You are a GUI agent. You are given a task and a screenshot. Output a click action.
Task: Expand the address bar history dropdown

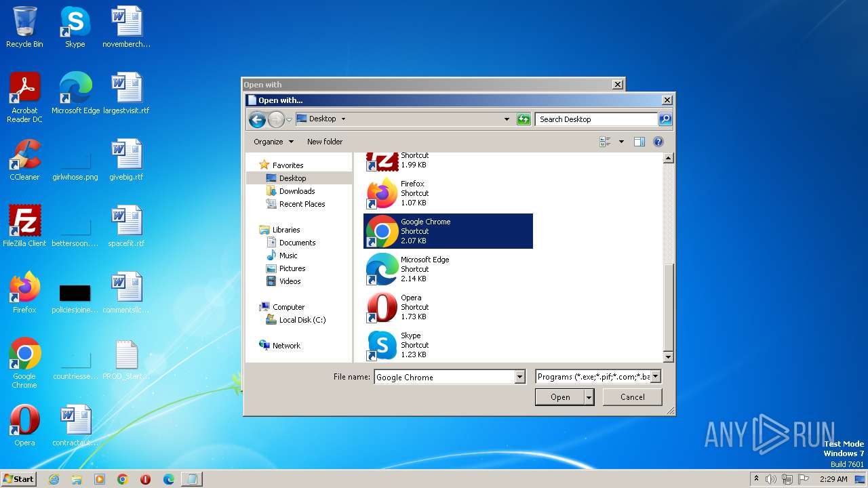click(x=507, y=119)
